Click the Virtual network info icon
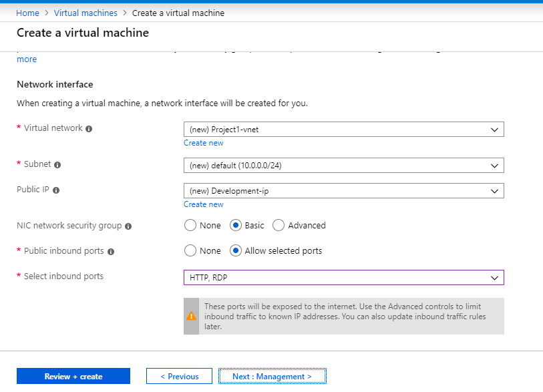 tap(89, 129)
